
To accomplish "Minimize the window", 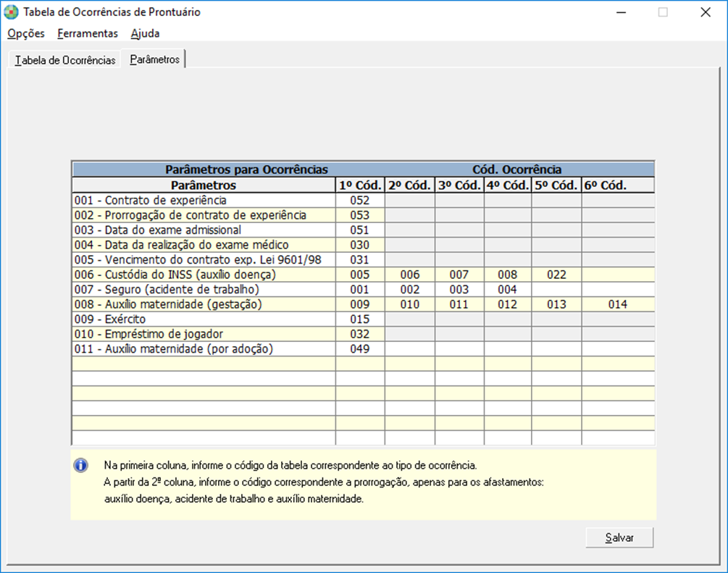I will [x=622, y=12].
